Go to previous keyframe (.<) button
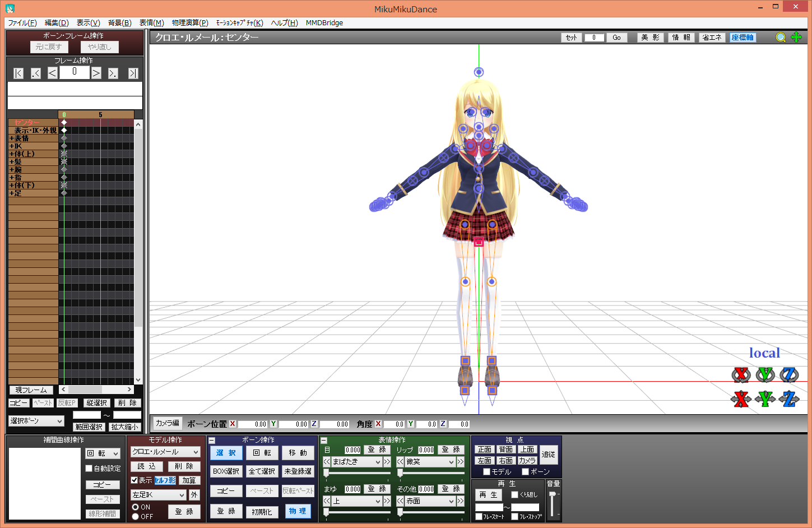The height and width of the screenshot is (528, 812). [36, 73]
